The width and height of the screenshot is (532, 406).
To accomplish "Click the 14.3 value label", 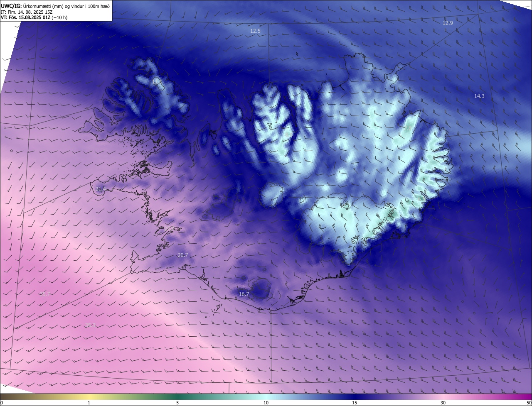I will coord(479,96).
